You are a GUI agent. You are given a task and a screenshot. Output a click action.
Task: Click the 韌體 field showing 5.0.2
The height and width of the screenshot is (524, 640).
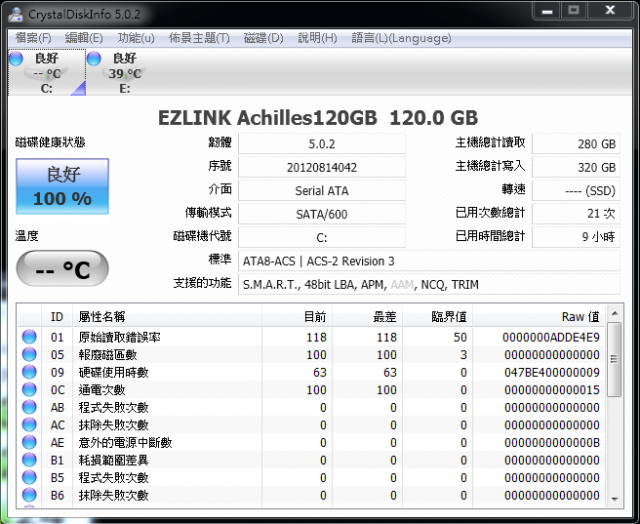point(322,144)
